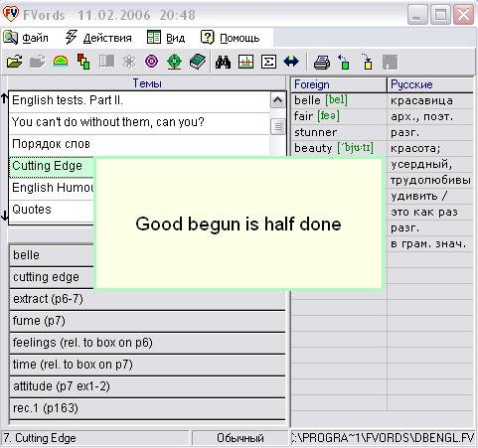
Task: Click the blue double-arrow swap icon
Action: tap(291, 62)
